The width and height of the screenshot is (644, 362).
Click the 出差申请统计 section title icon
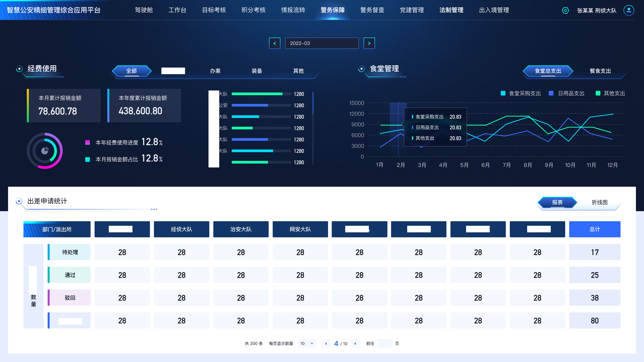[19, 201]
